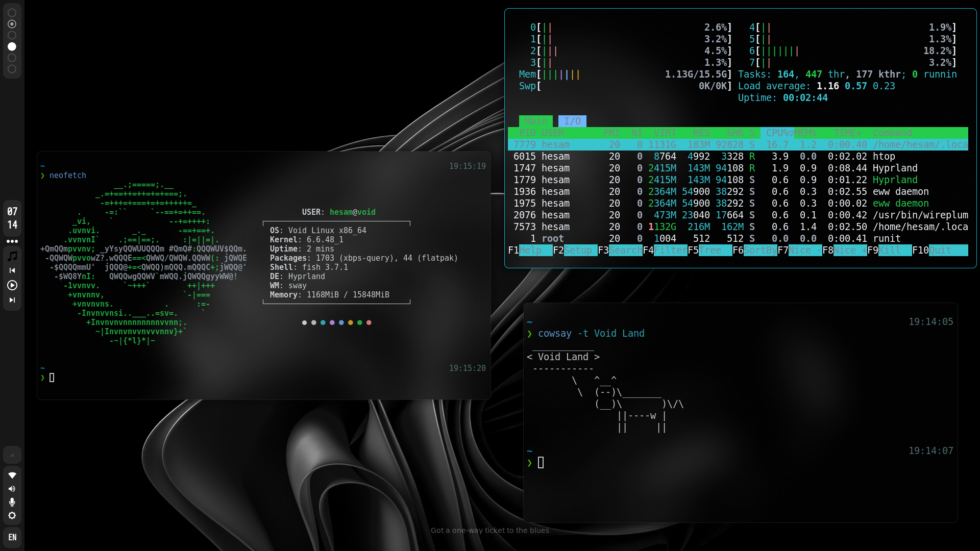Switch to the I/O tab in htop
Screen dimensions: 980x551
[572, 121]
